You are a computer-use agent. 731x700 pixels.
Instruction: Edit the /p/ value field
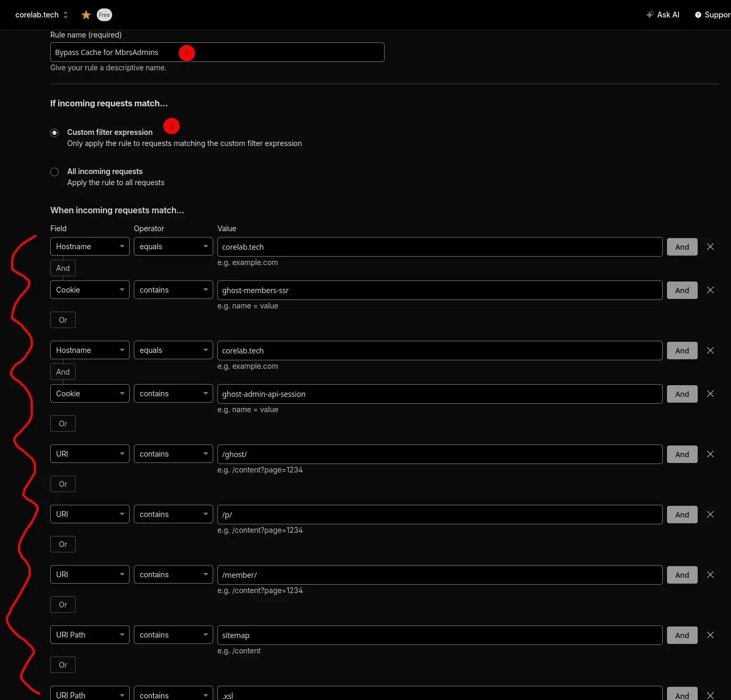[x=440, y=515]
